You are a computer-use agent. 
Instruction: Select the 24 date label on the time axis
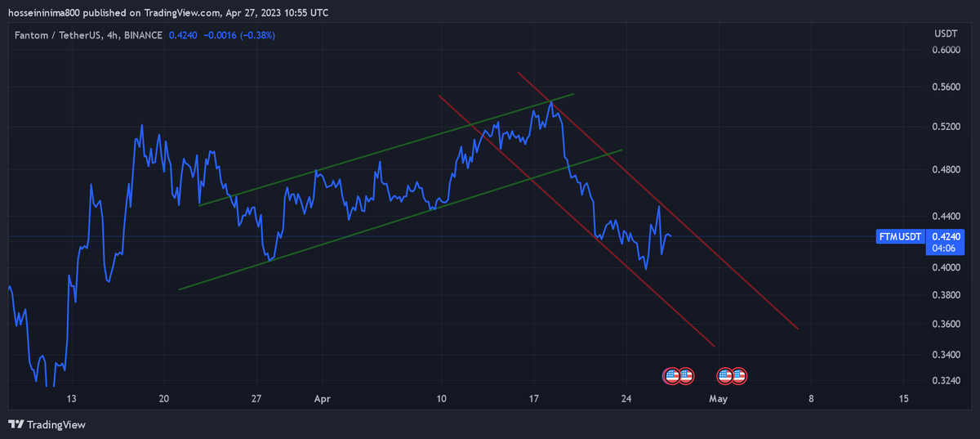tap(626, 399)
